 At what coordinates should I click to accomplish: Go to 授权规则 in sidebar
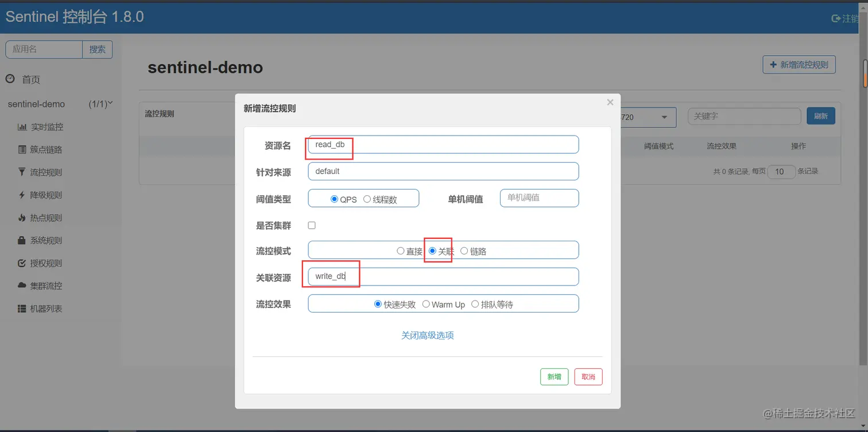tap(46, 263)
